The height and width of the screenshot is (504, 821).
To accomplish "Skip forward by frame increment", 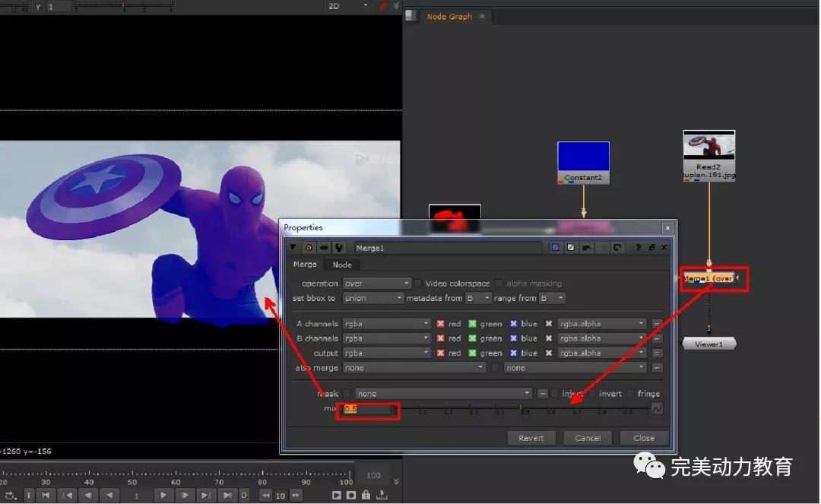I will pyautogui.click(x=296, y=495).
